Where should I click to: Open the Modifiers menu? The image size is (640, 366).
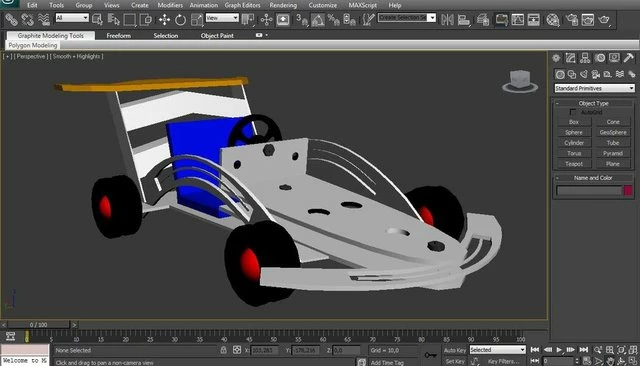170,5
